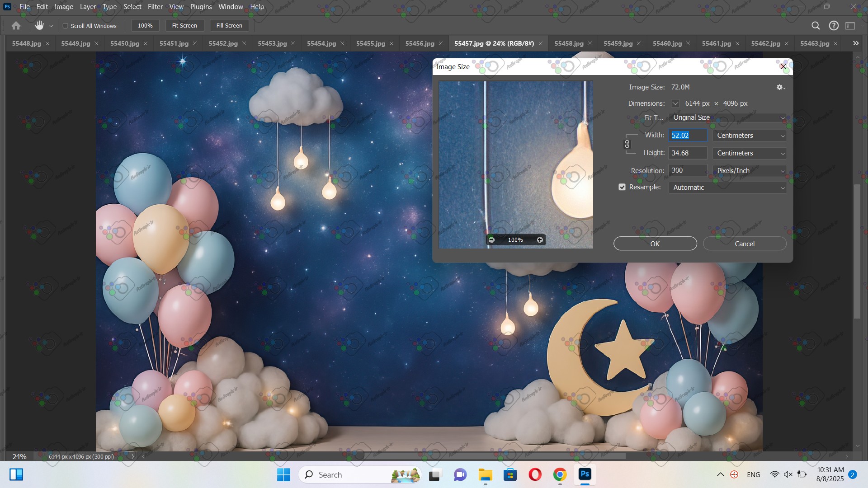
Task: Open the Fit To Original Size dropdown
Action: click(727, 117)
